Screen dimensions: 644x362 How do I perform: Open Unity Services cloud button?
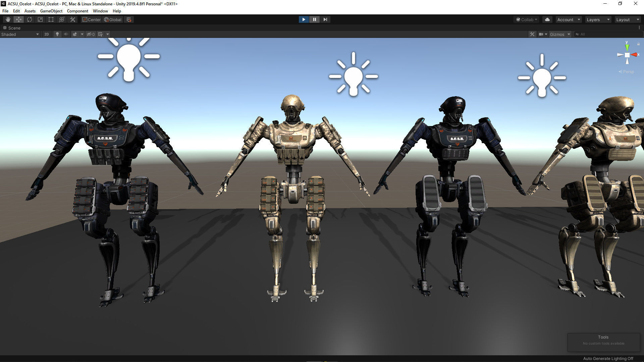(547, 19)
